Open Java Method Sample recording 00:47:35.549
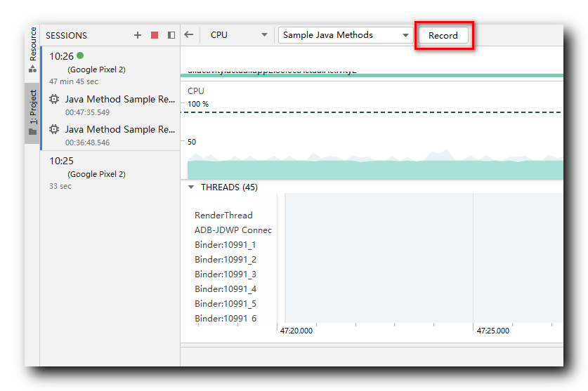588x391 pixels. pos(110,105)
